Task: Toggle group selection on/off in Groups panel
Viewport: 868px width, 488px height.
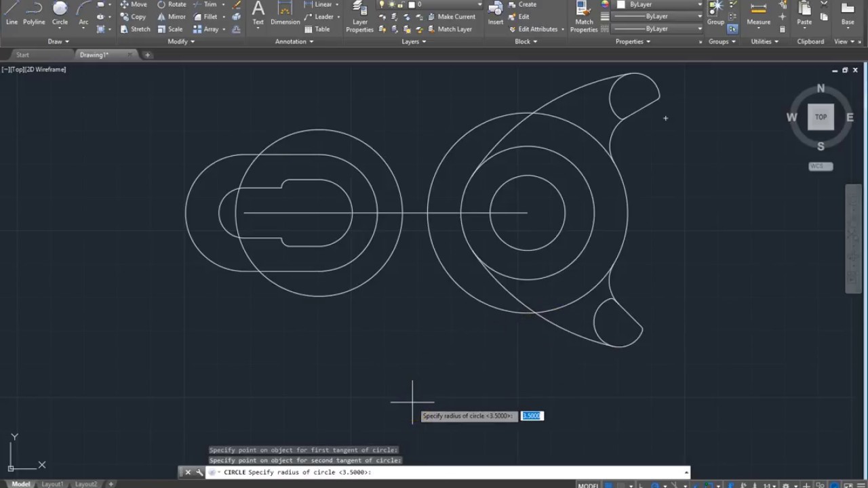Action: (x=733, y=29)
